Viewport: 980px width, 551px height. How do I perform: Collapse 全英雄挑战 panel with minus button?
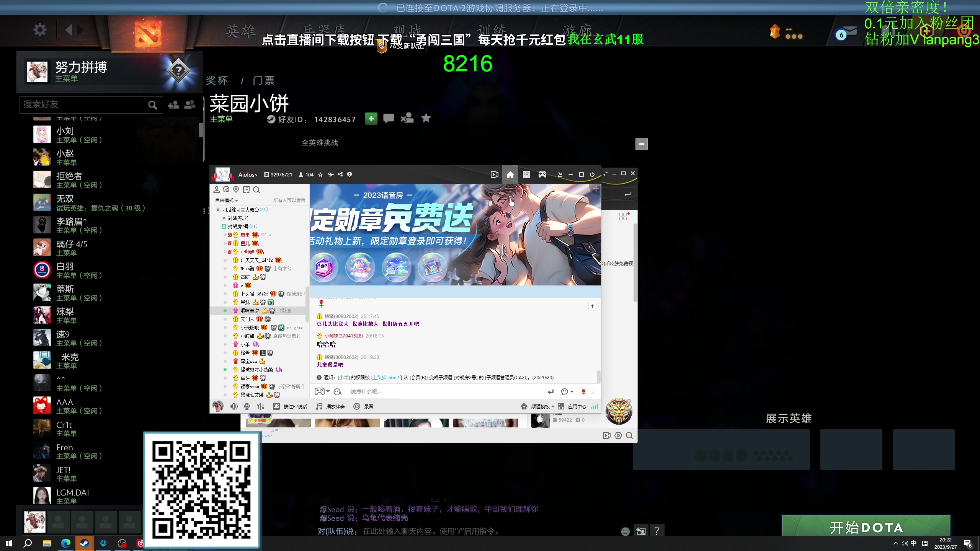(x=642, y=144)
